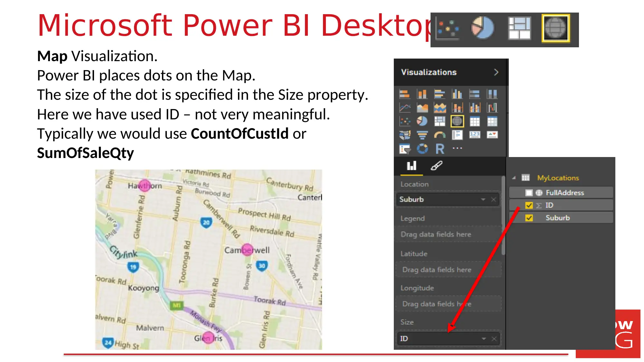This screenshot has width=644, height=362.
Task: Click the Size well label
Action: 407,322
